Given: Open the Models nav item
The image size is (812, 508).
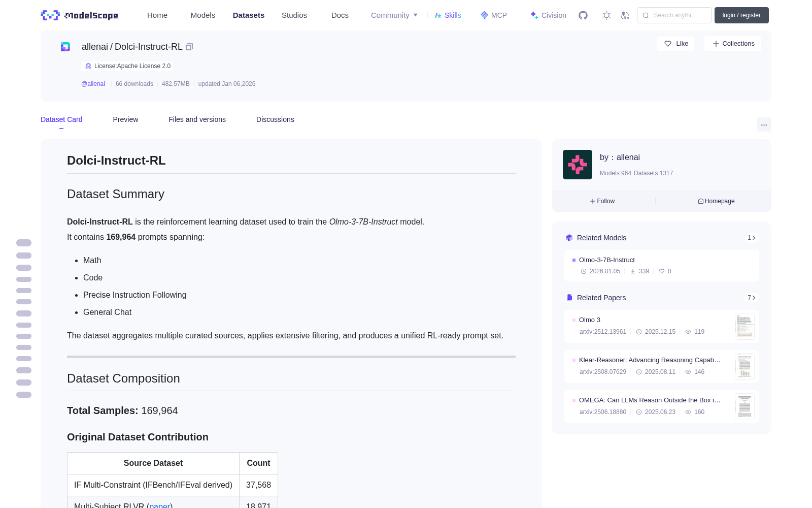Looking at the screenshot, I should click(x=203, y=15).
